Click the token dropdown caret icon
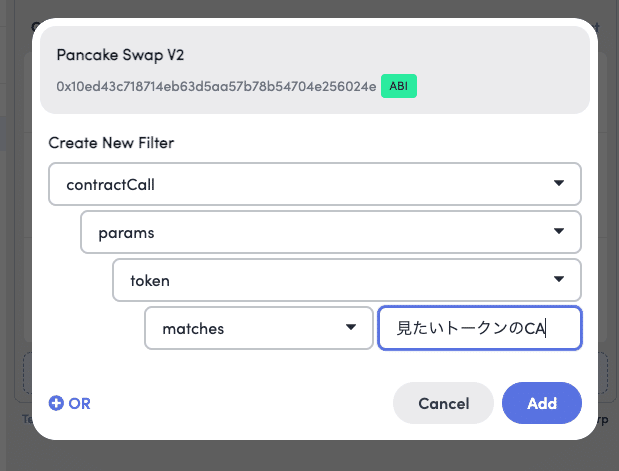This screenshot has height=471, width=619. click(x=559, y=279)
